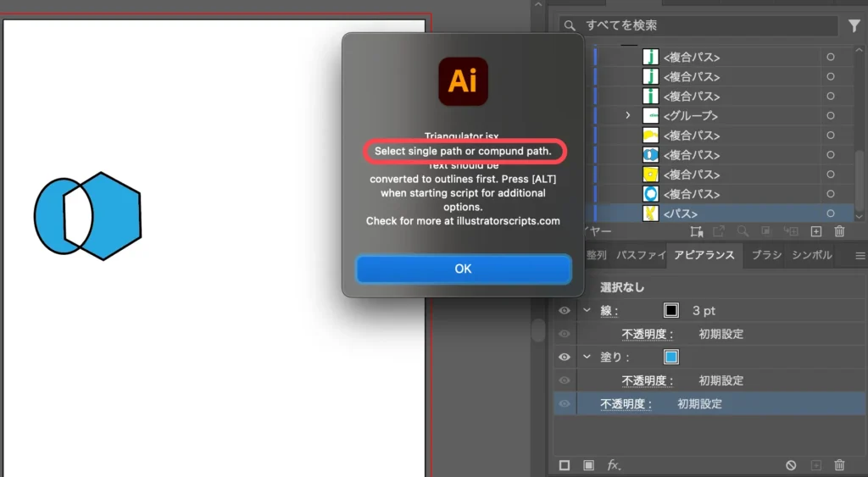
Task: Collapse the fill (塗り) attribute row
Action: 587,358
